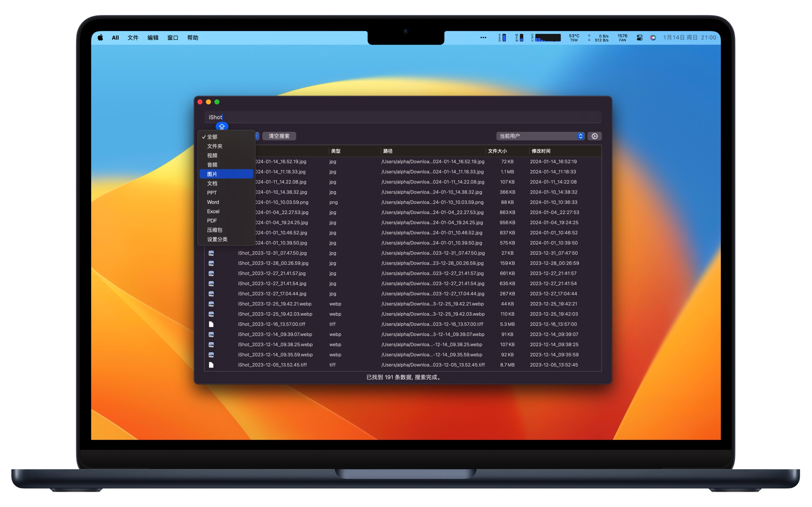The image size is (812, 507).
Task: Click the image icon of iShot_2023-12-31_07.47.50.jpg
Action: click(211, 253)
